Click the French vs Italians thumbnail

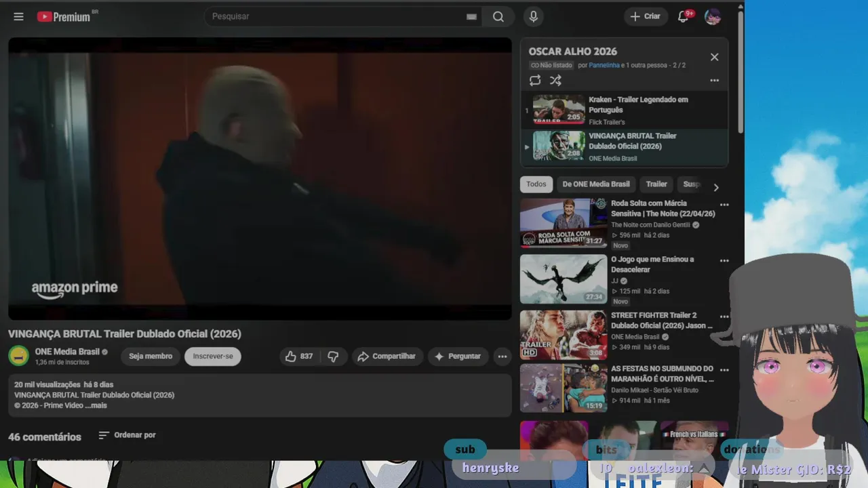click(x=695, y=439)
